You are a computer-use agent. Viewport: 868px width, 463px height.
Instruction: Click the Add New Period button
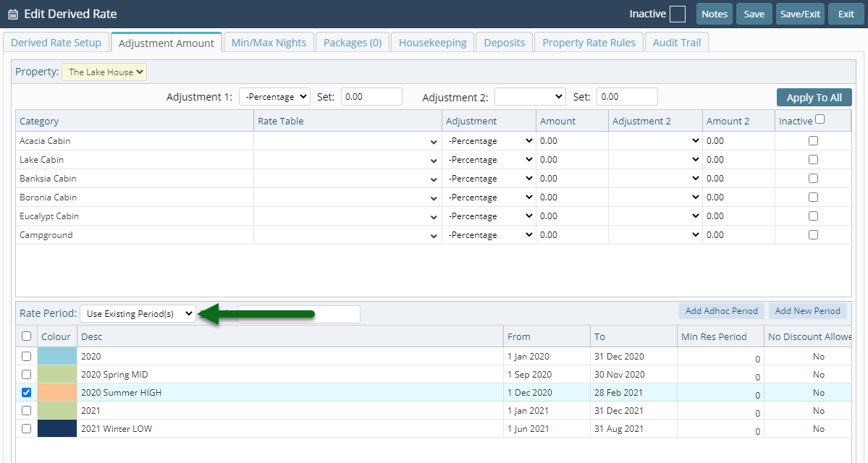pyautogui.click(x=808, y=311)
